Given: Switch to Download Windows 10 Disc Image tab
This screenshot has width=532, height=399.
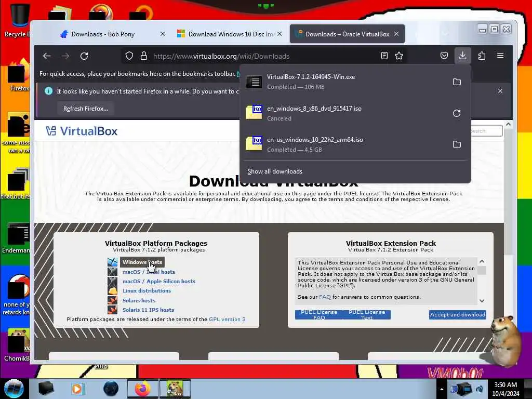Looking at the screenshot, I should click(228, 34).
